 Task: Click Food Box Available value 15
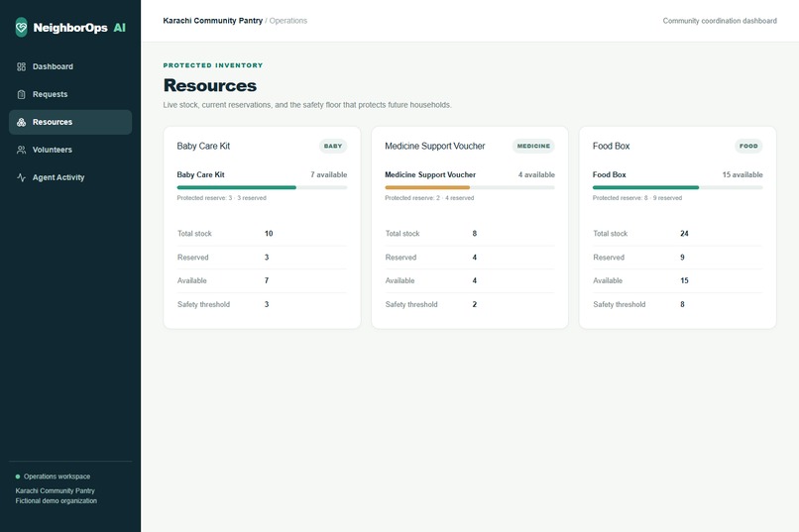coord(684,280)
